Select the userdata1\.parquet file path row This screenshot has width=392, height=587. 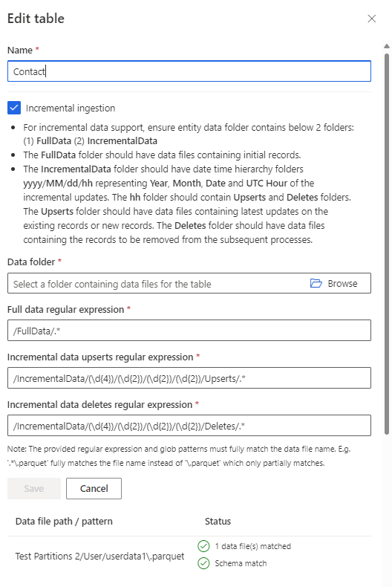[x=189, y=555]
